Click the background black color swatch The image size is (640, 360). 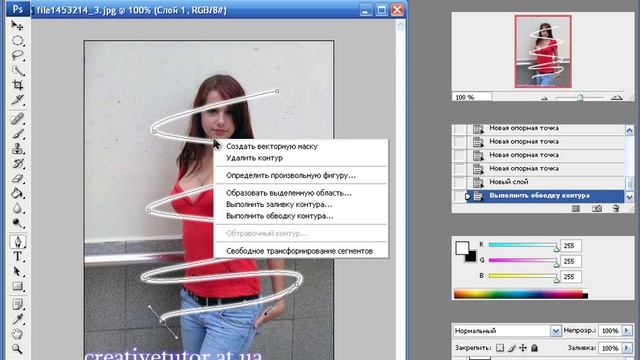pyautogui.click(x=472, y=258)
